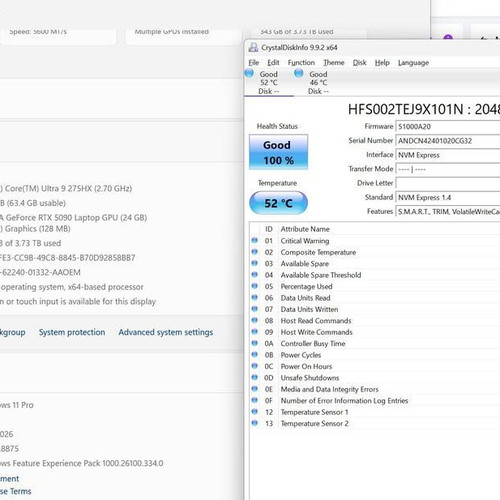Viewport: 500px width, 500px height.
Task: Select the second disk status orb showing 46 °C
Action: click(299, 73)
